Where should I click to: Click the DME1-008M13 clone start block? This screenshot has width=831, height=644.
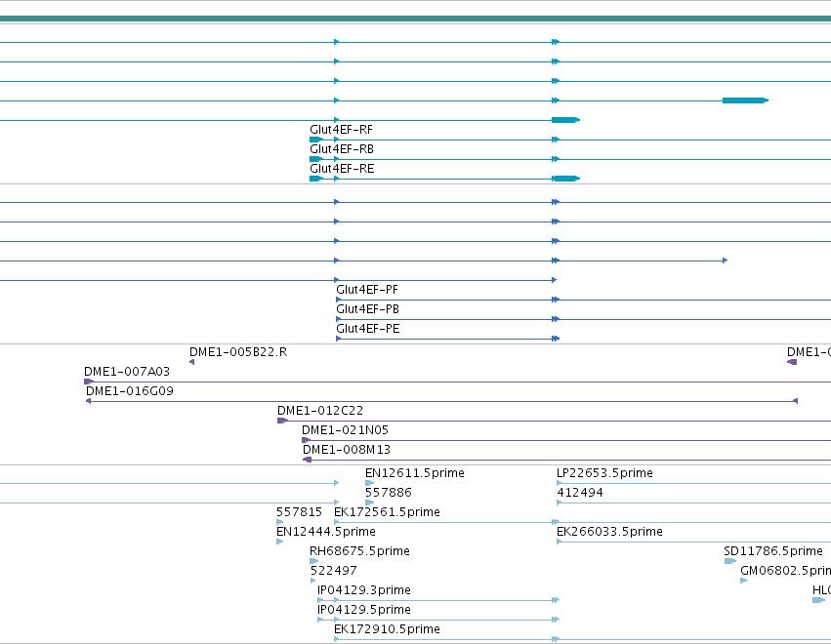pos(307,460)
